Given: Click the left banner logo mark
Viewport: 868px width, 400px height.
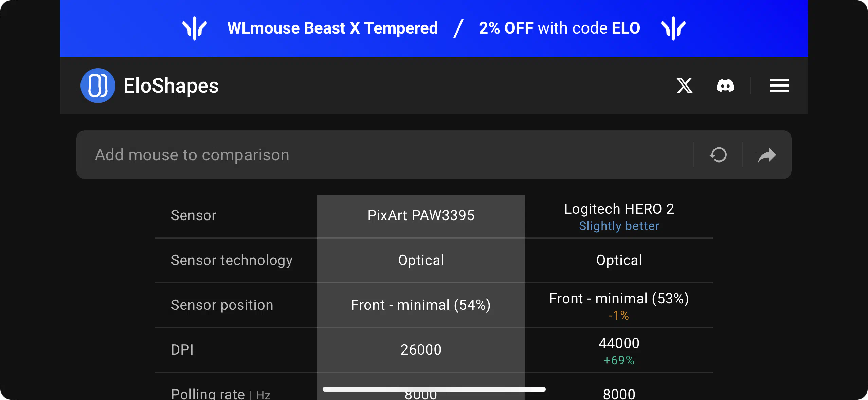Looking at the screenshot, I should (x=195, y=28).
